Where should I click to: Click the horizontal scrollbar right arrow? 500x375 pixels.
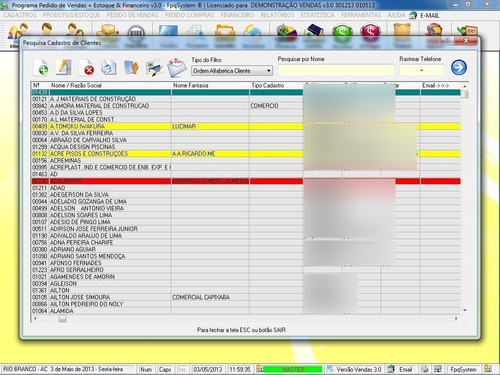click(456, 318)
